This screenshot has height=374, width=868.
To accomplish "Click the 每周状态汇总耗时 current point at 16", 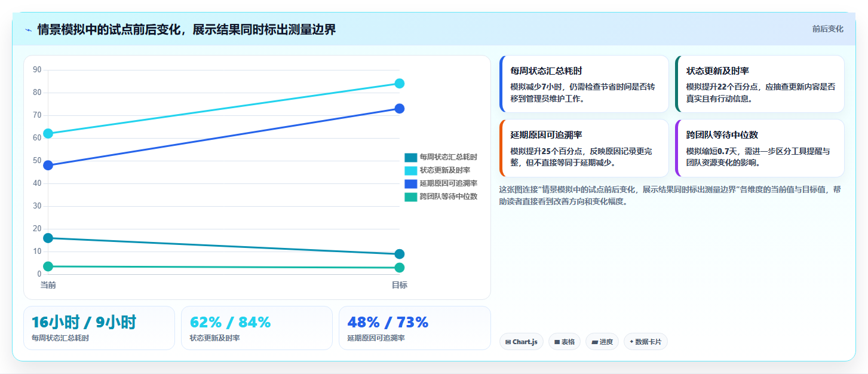I will coord(48,238).
